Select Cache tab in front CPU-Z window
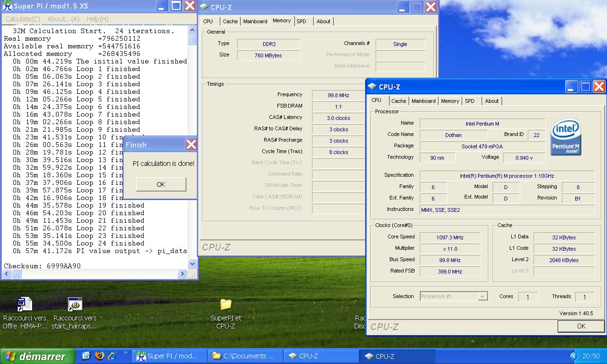The width and height of the screenshot is (607, 364). coord(399,101)
